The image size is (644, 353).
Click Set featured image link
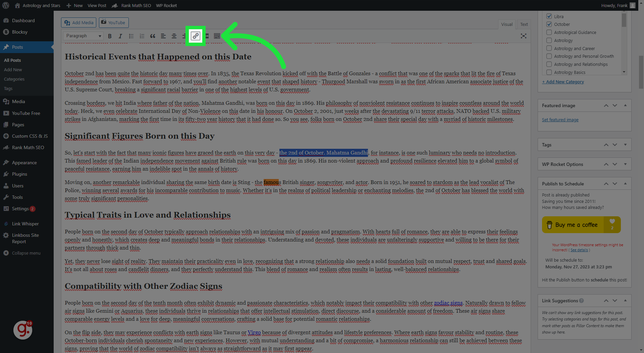560,120
